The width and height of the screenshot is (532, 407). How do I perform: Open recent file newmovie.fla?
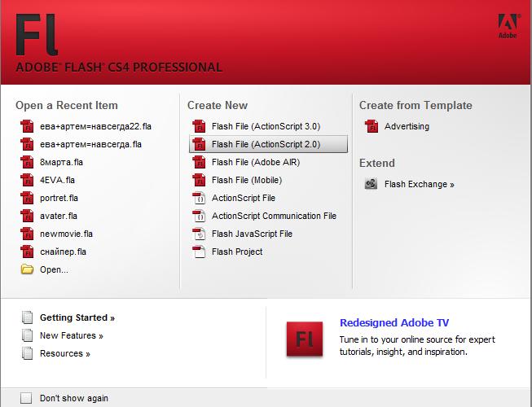[x=66, y=234]
